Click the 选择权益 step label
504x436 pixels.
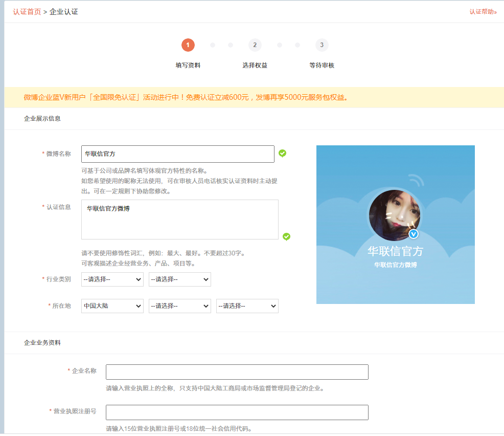[x=255, y=66]
